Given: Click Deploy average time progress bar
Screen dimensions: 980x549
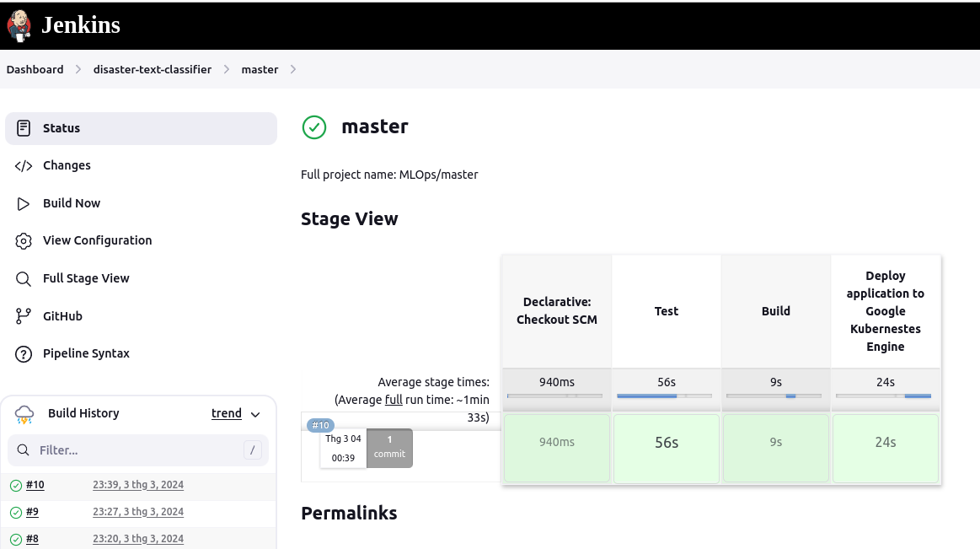Looking at the screenshot, I should (x=884, y=396).
